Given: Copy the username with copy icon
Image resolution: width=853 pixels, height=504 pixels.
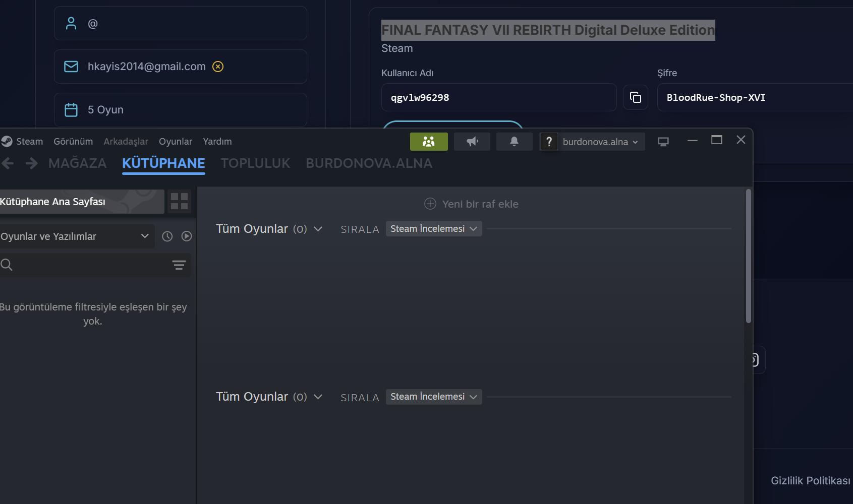Looking at the screenshot, I should (x=636, y=97).
